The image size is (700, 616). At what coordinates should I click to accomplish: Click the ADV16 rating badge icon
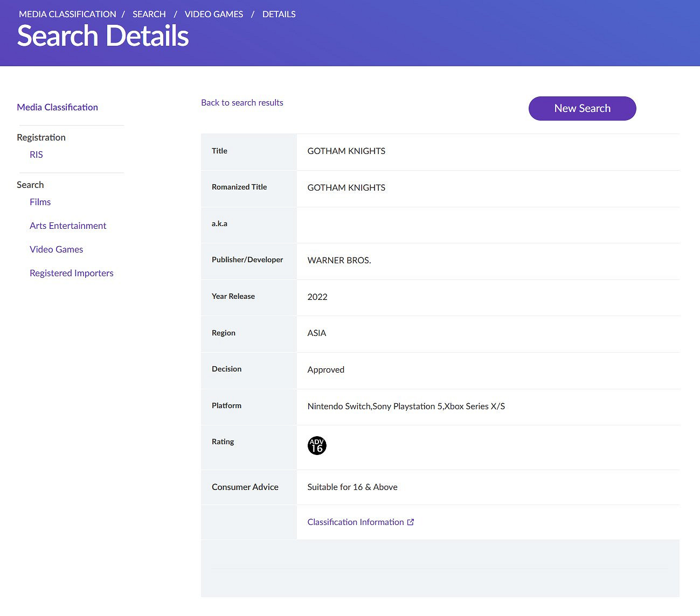[317, 446]
